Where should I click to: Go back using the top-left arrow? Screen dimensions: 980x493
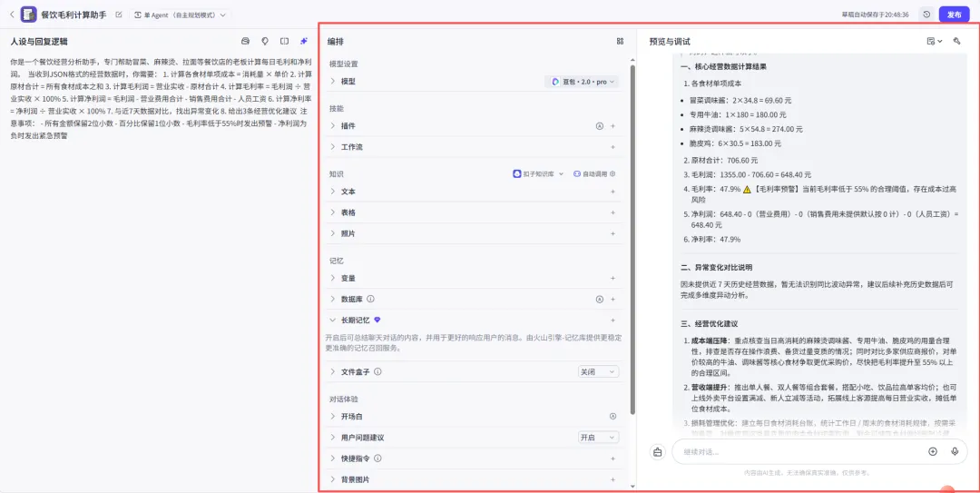[11, 15]
